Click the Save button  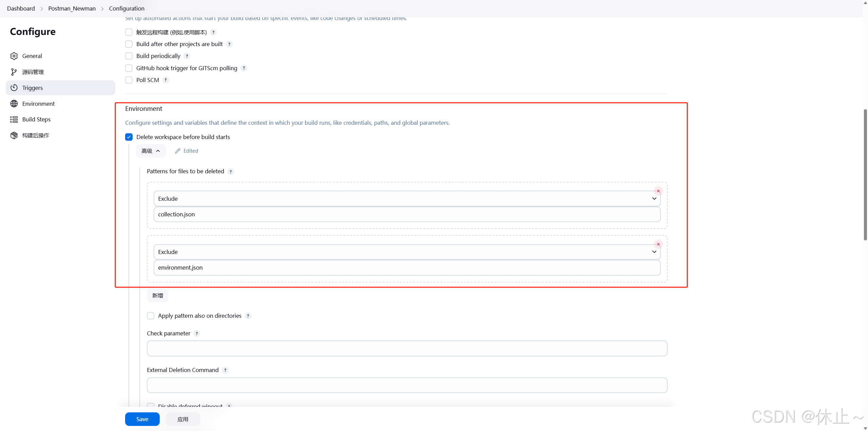coord(142,419)
